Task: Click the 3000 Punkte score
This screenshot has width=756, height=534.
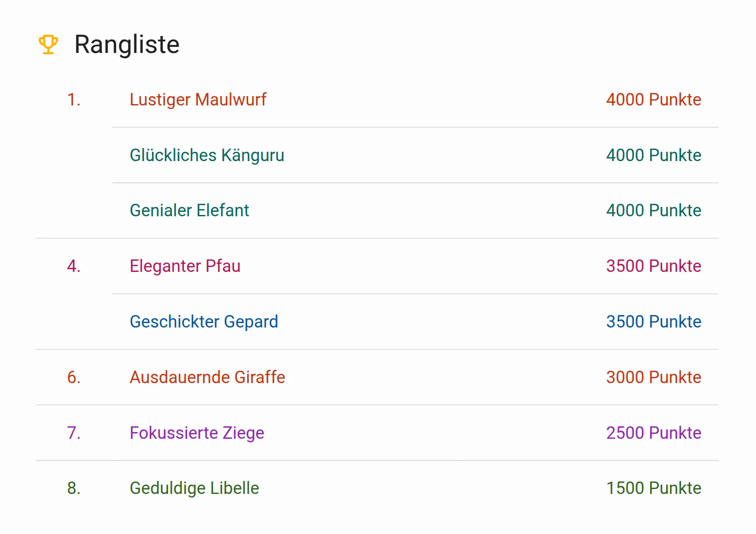Action: [x=653, y=377]
